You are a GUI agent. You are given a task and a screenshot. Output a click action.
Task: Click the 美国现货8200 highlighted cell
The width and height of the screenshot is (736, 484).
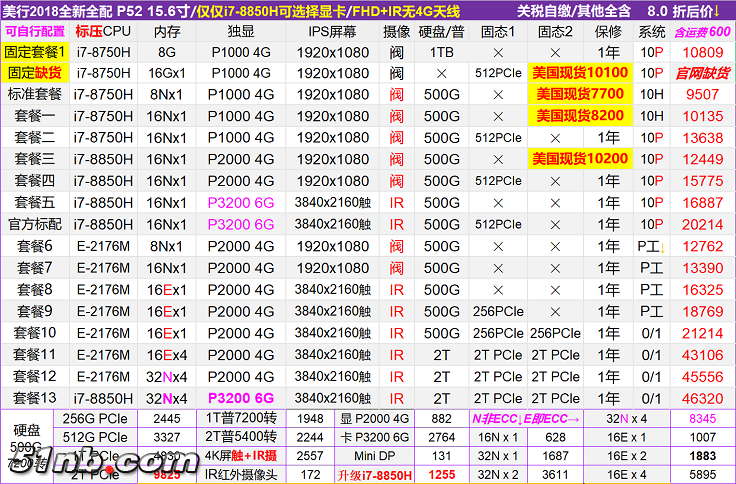pyautogui.click(x=580, y=116)
